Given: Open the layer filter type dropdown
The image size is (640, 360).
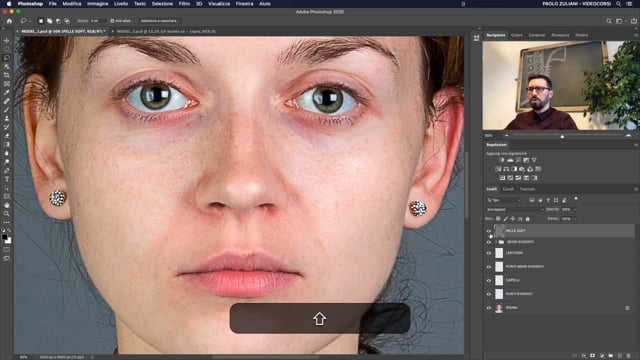Looking at the screenshot, I should [x=504, y=200].
